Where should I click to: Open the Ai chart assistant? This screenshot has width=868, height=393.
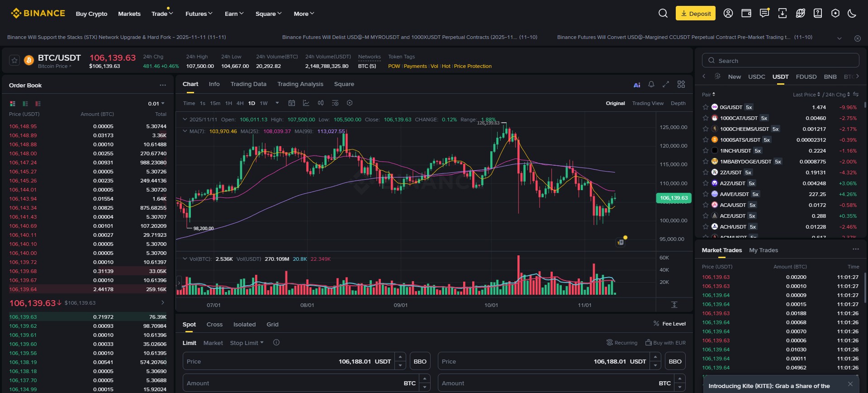point(636,85)
